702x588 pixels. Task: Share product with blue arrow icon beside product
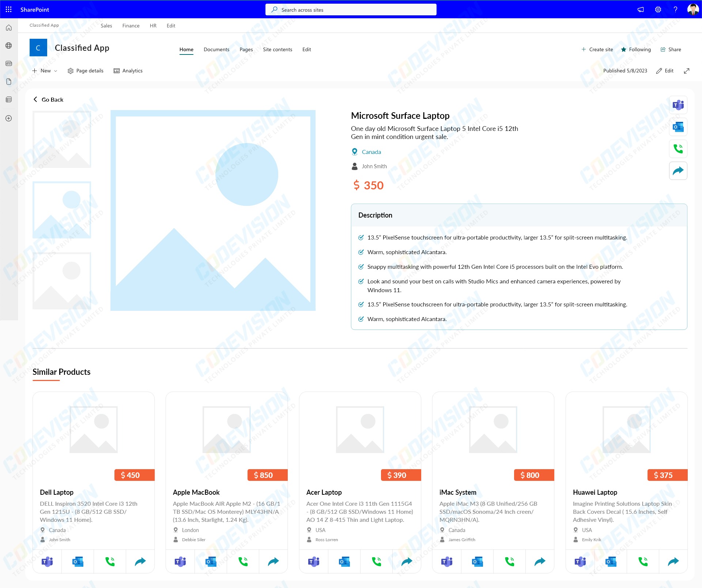pos(678,171)
